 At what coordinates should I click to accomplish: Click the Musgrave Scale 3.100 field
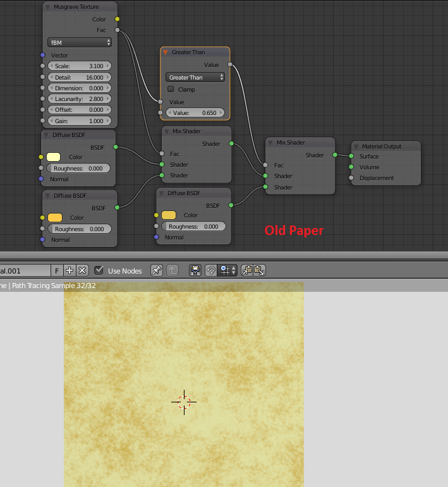[x=80, y=66]
